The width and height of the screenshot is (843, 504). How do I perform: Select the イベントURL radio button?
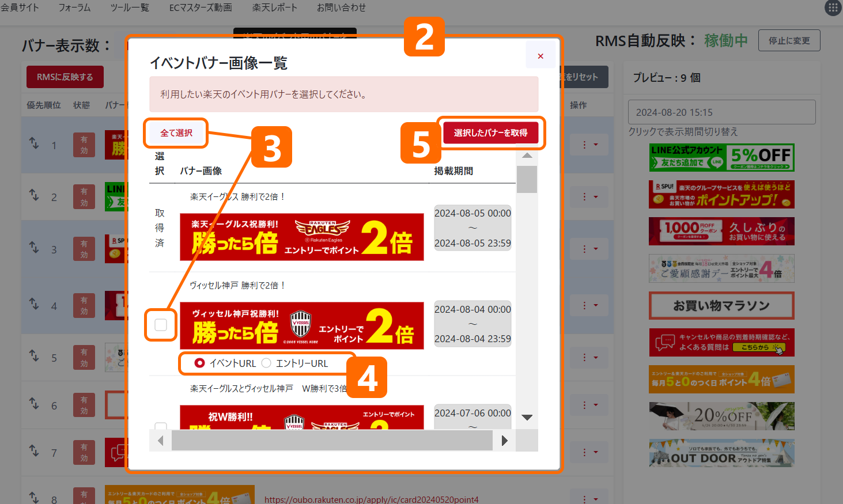[x=199, y=363]
